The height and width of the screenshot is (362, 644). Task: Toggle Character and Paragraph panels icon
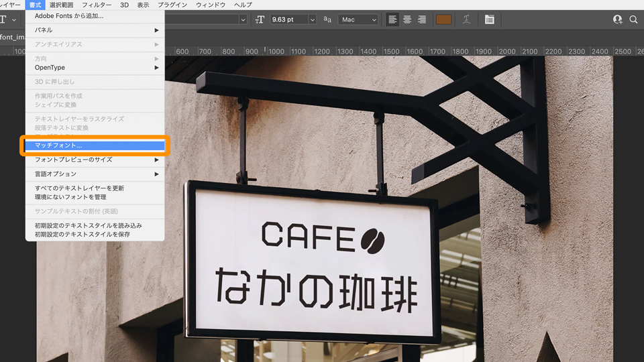tap(489, 19)
